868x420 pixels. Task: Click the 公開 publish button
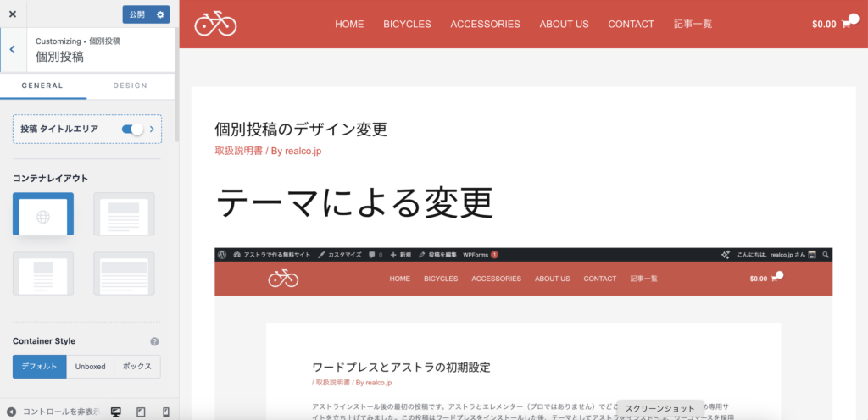[137, 14]
